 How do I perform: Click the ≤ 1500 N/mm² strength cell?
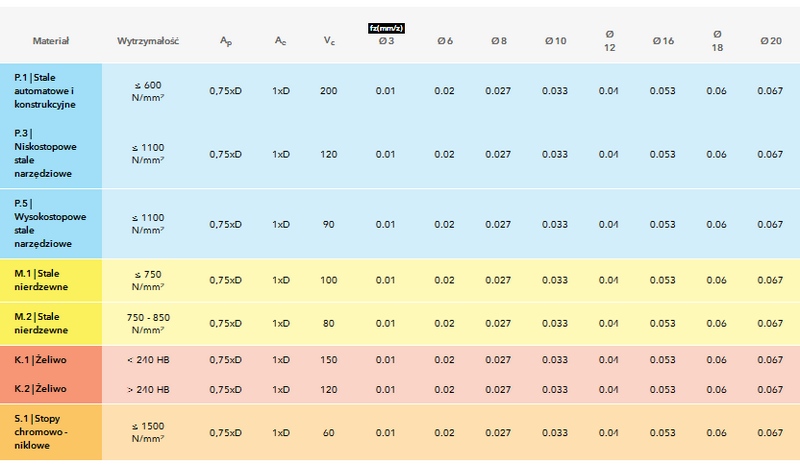(148, 432)
